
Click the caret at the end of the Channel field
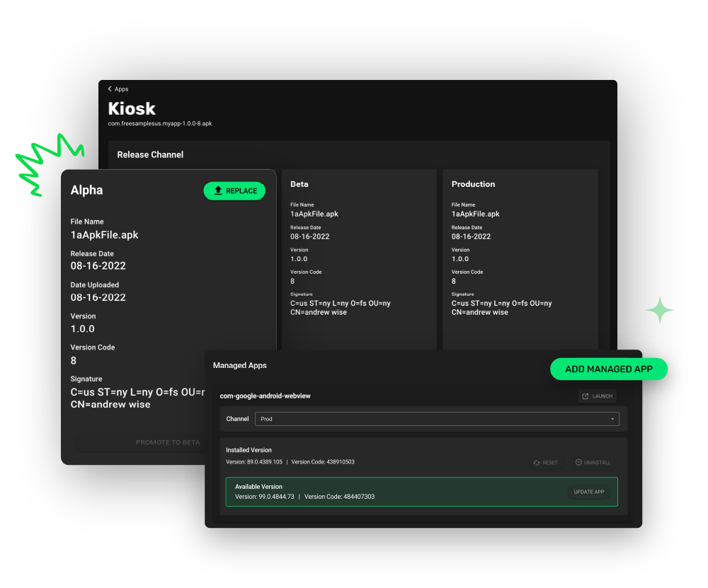(612, 419)
